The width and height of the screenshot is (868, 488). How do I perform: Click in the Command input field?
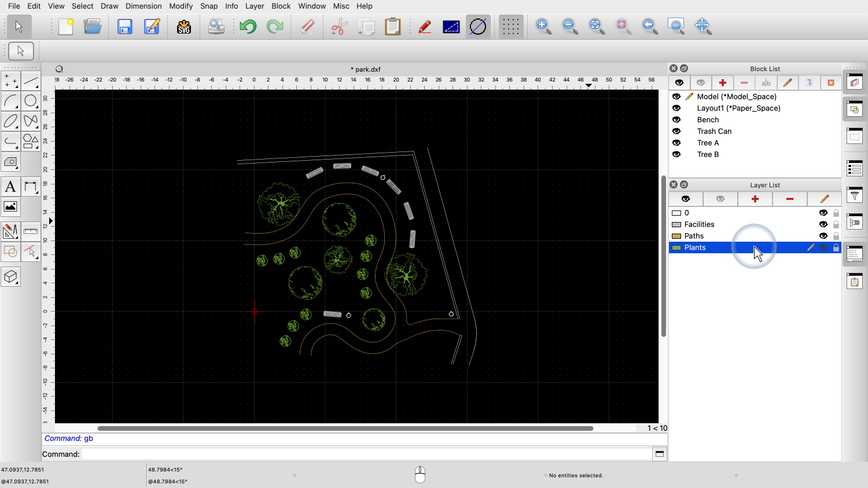366,454
